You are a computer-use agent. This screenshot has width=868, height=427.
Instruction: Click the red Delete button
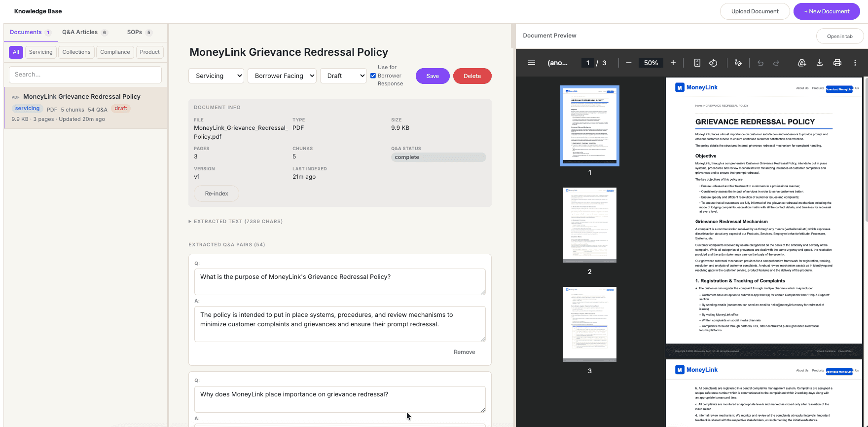pyautogui.click(x=472, y=76)
